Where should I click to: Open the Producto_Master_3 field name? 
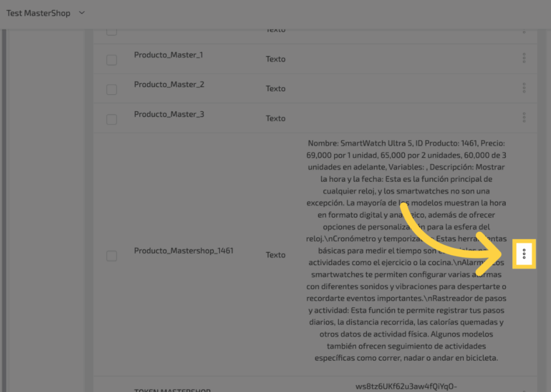(x=169, y=114)
